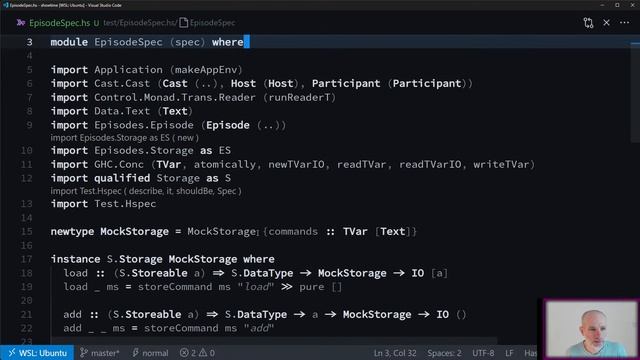The height and width of the screenshot is (360, 640).
Task: Open the test/EpisodeSpec.hs breadcrumb path
Action: pos(140,23)
